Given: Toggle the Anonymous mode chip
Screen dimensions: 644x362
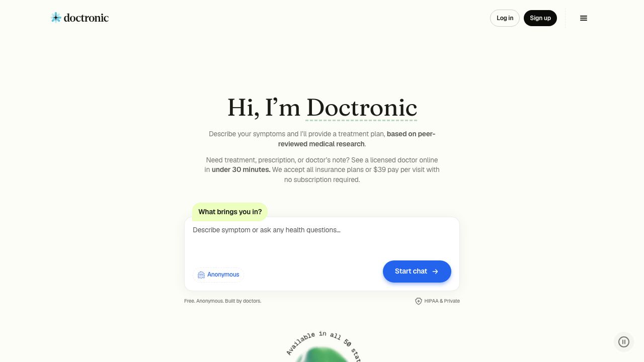Looking at the screenshot, I should click(218, 275).
